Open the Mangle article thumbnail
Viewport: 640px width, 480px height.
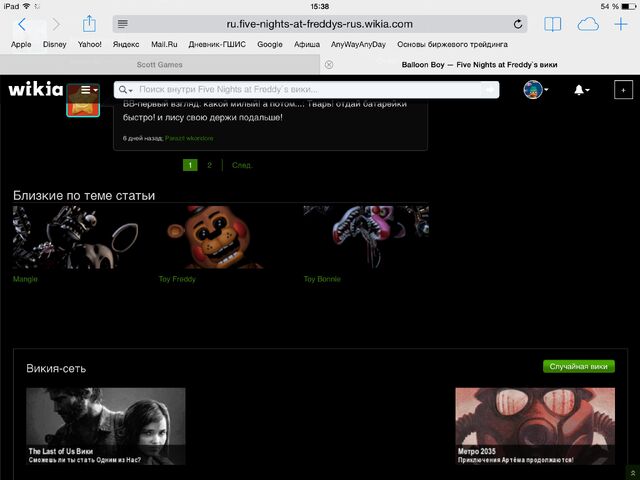click(76, 237)
